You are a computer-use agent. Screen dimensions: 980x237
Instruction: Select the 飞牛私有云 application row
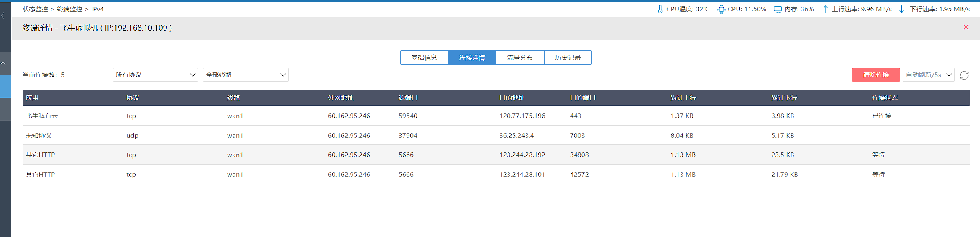pos(496,116)
